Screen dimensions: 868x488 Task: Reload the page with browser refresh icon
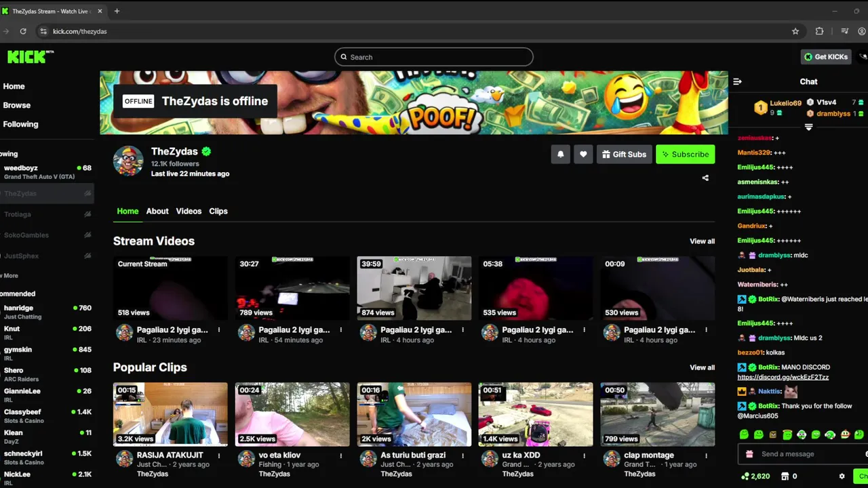pyautogui.click(x=23, y=31)
